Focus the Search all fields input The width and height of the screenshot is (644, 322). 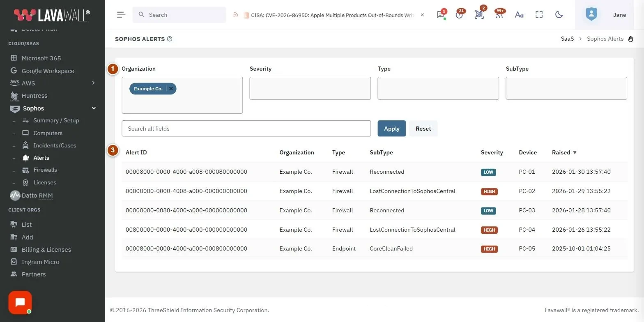point(246,129)
